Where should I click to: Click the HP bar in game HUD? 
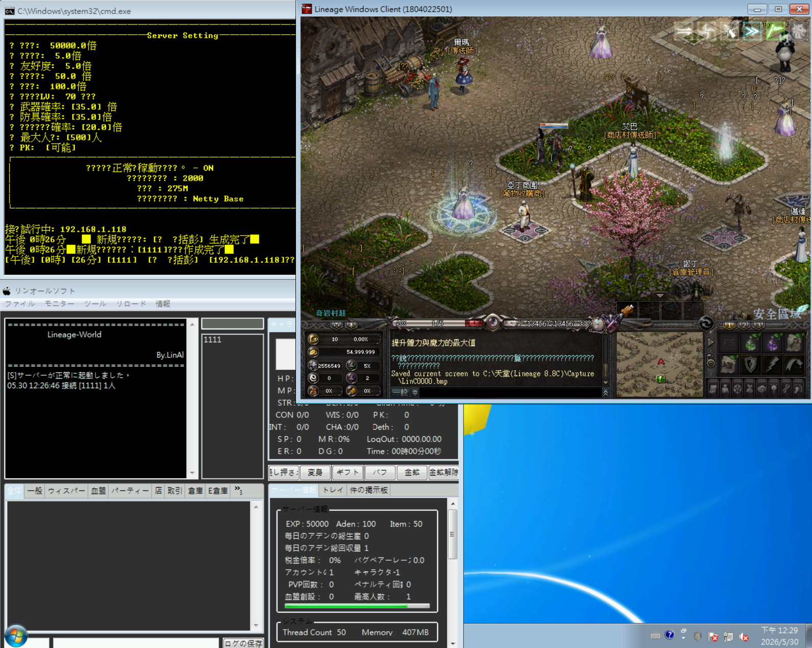[x=438, y=323]
